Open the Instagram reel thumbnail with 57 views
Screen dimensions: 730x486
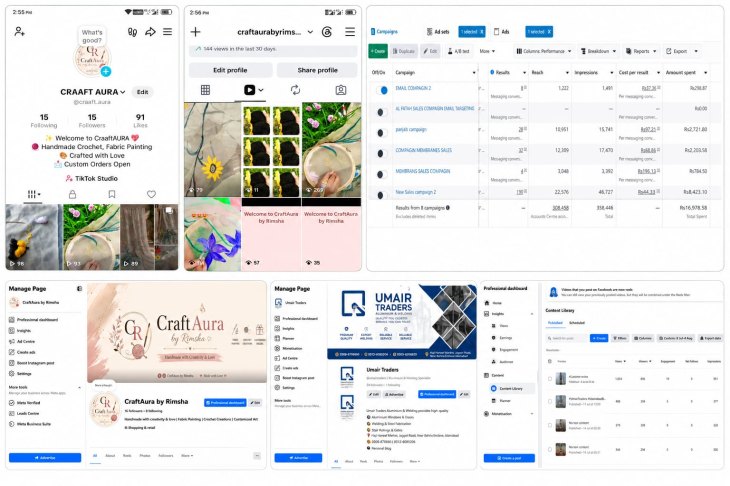pyautogui.click(x=271, y=237)
